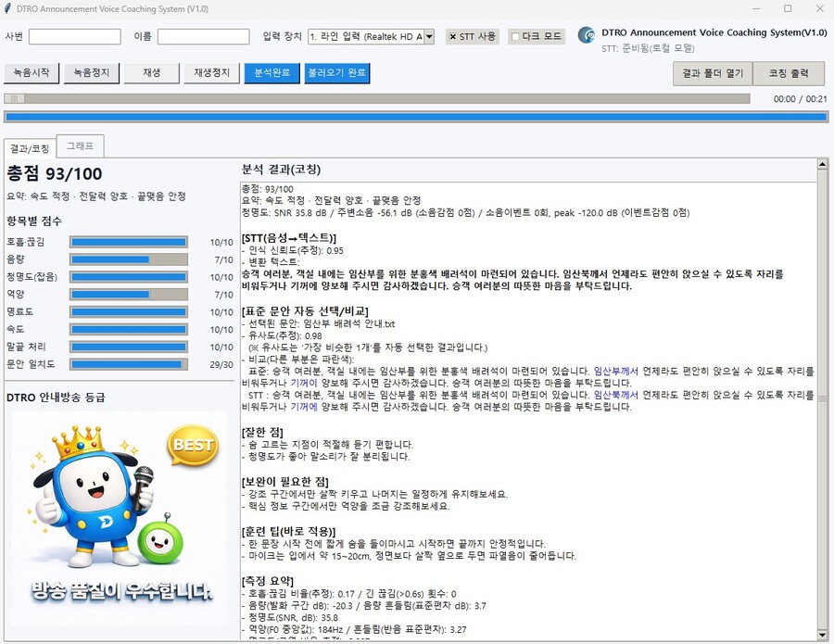
Task: Click the DTRO logo icon in header
Action: [x=586, y=33]
